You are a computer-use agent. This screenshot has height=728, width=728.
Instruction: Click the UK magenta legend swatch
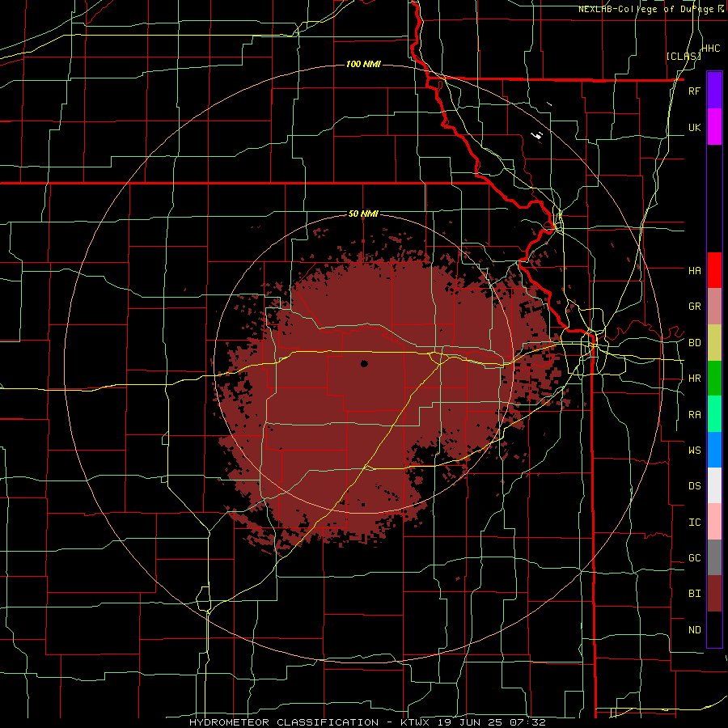point(714,127)
